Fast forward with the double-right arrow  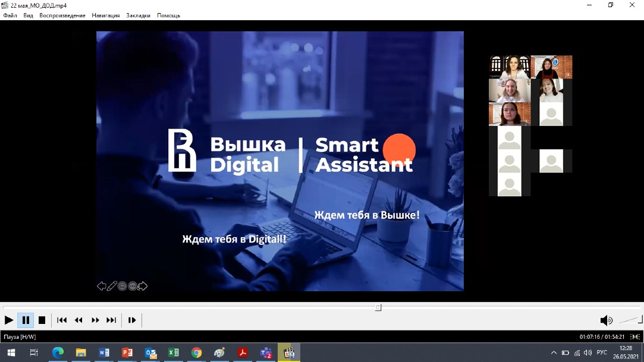tap(95, 320)
